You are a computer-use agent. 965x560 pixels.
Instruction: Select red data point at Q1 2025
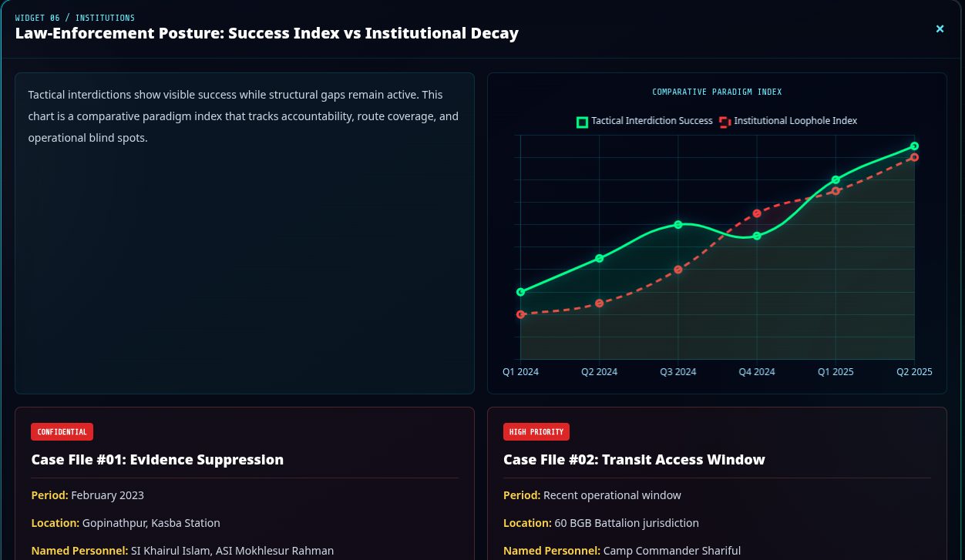point(836,191)
